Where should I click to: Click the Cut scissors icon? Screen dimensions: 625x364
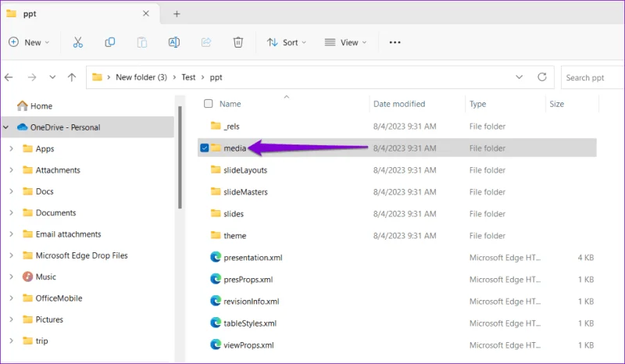click(77, 42)
